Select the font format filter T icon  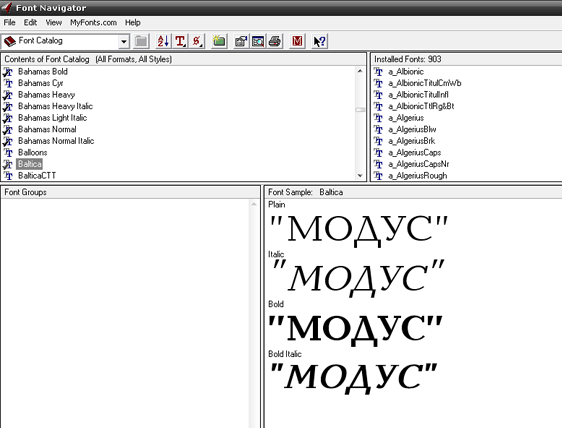point(180,41)
